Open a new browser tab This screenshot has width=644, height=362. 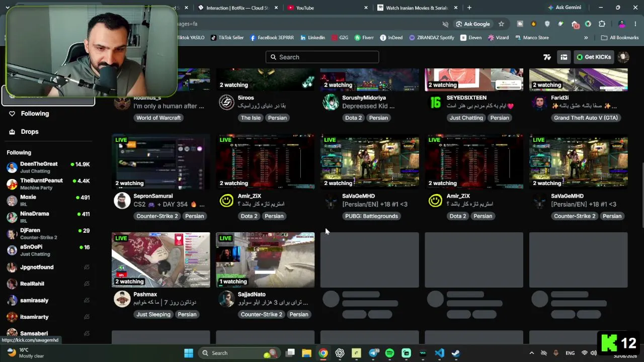point(469,8)
